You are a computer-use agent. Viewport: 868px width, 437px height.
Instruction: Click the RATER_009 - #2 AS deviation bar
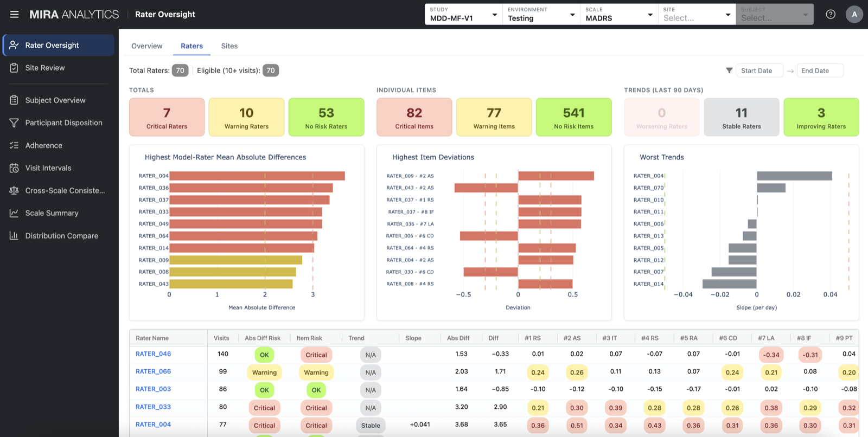(x=556, y=176)
